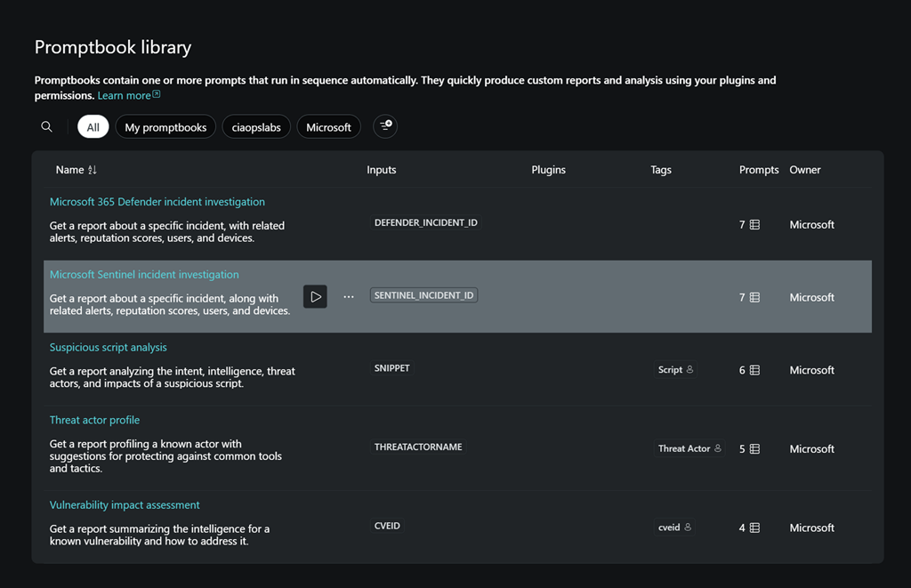
Task: Click the Script tag chip
Action: pyautogui.click(x=675, y=369)
